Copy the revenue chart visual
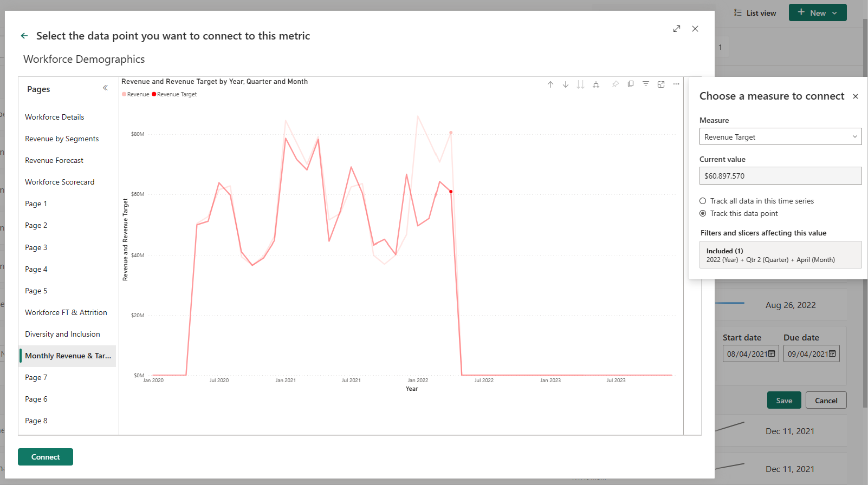Image resolution: width=868 pixels, height=485 pixels. (630, 84)
